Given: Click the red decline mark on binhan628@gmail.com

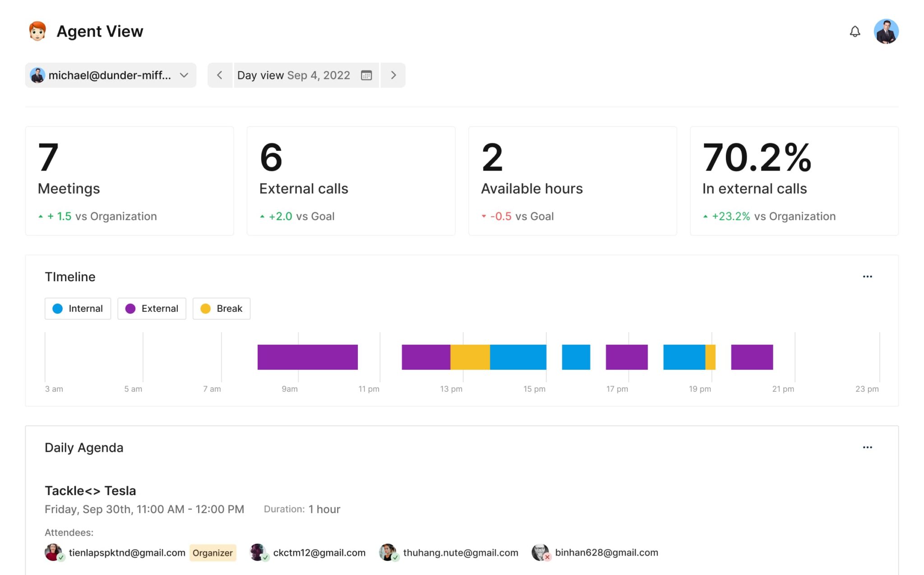Looking at the screenshot, I should coord(547,558).
